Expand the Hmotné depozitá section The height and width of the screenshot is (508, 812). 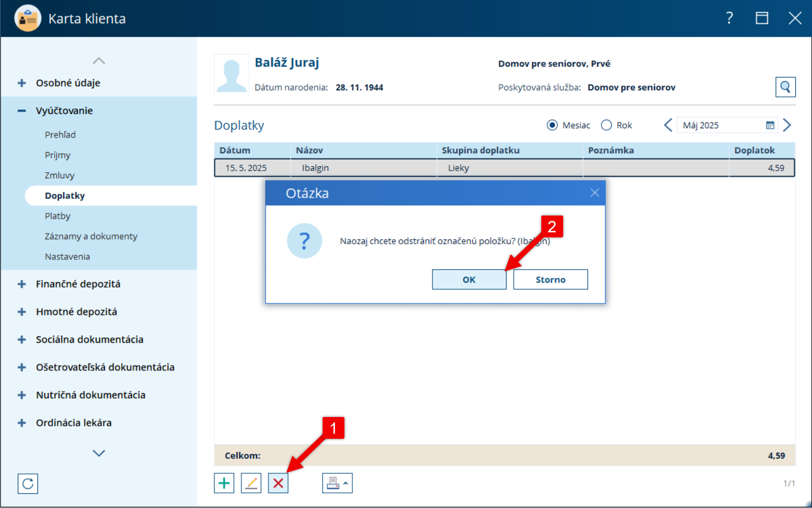[x=22, y=312]
